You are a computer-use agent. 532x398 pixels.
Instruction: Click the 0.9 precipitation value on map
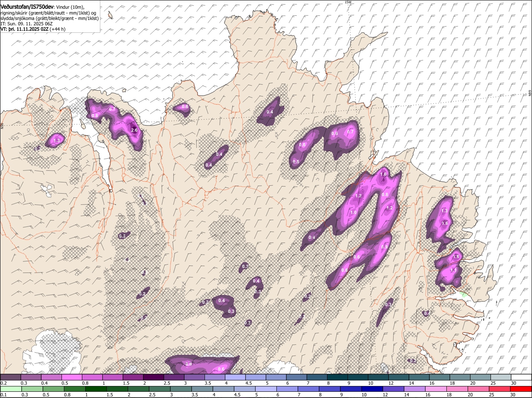pyautogui.click(x=384, y=247)
